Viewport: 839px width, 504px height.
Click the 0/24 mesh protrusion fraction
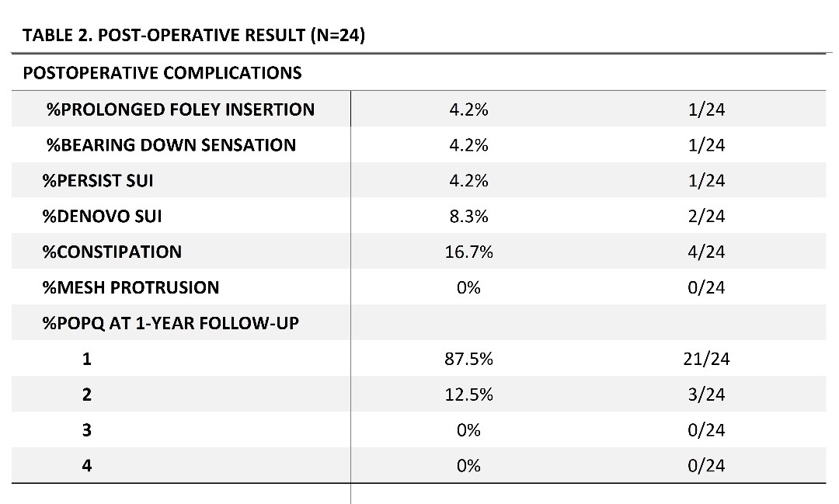click(x=706, y=287)
